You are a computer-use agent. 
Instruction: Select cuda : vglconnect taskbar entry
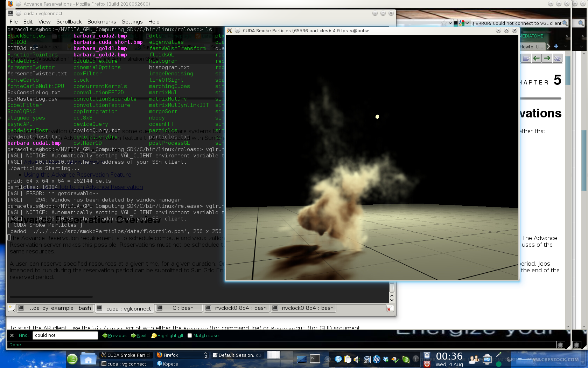tap(126, 364)
